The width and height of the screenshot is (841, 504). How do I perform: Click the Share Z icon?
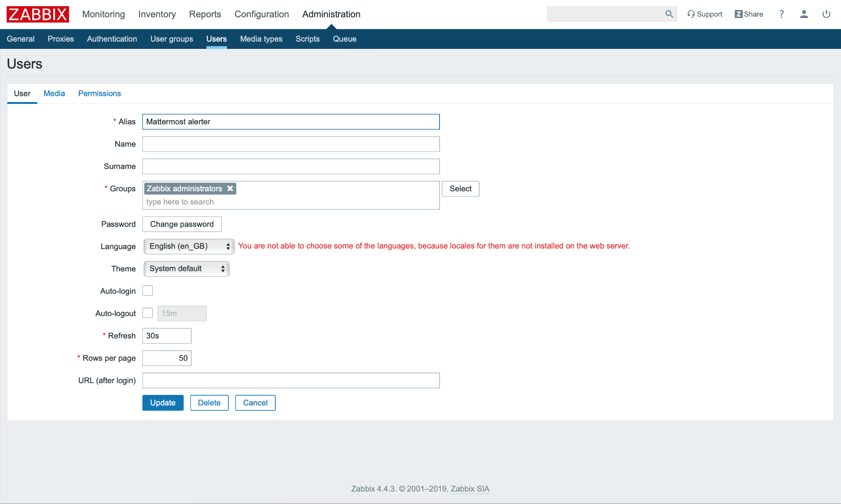point(738,14)
